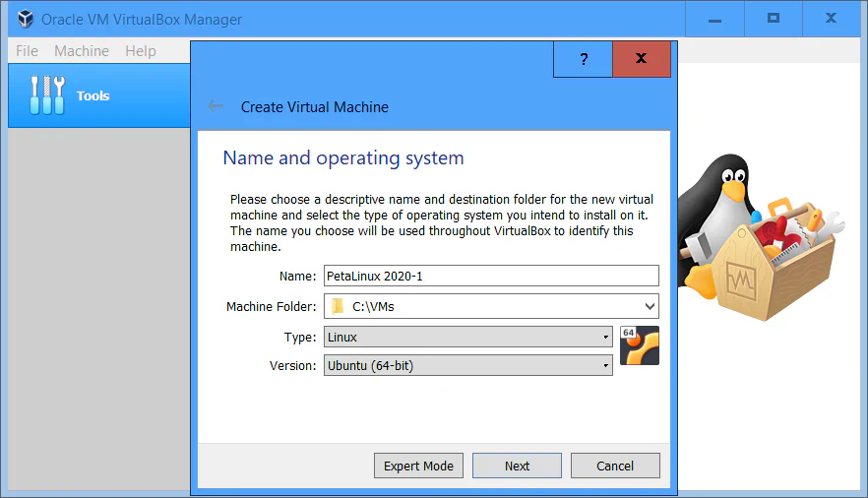Open dialog help with the question mark

tap(583, 59)
